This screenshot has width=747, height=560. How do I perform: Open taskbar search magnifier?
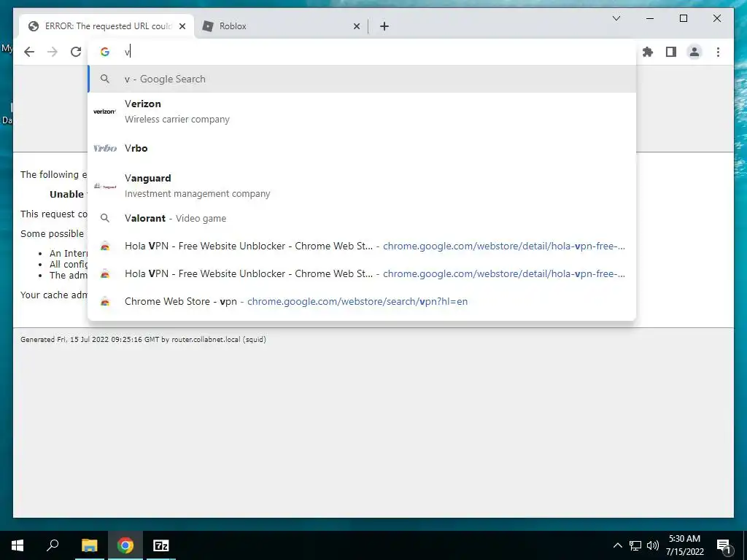point(53,545)
